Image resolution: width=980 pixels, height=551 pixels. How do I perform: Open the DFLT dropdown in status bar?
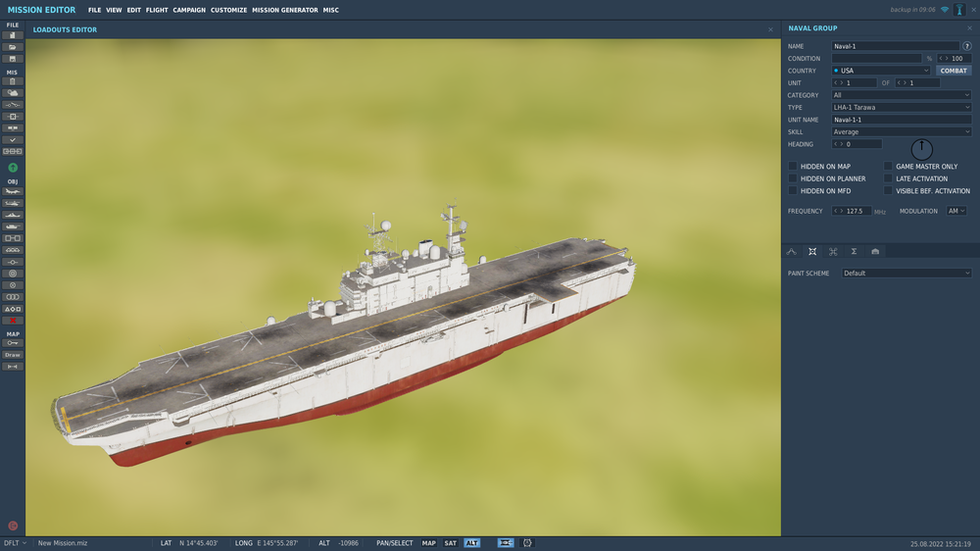pyautogui.click(x=15, y=543)
